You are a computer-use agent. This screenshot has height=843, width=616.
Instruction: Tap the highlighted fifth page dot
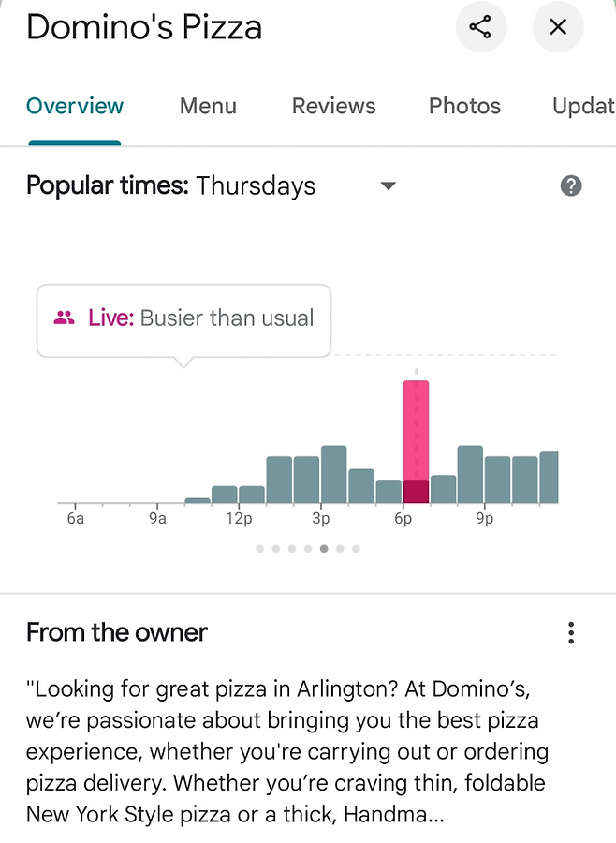[x=324, y=549]
